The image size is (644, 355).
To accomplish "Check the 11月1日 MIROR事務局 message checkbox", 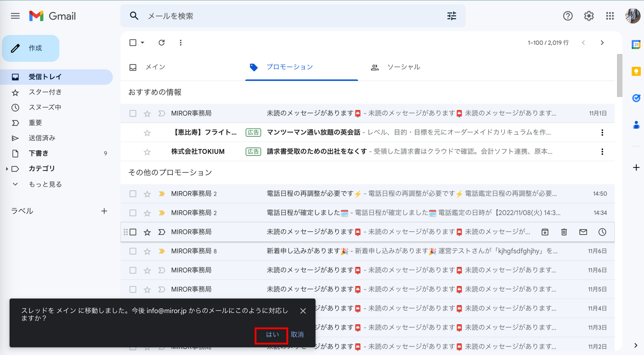I will tap(133, 113).
